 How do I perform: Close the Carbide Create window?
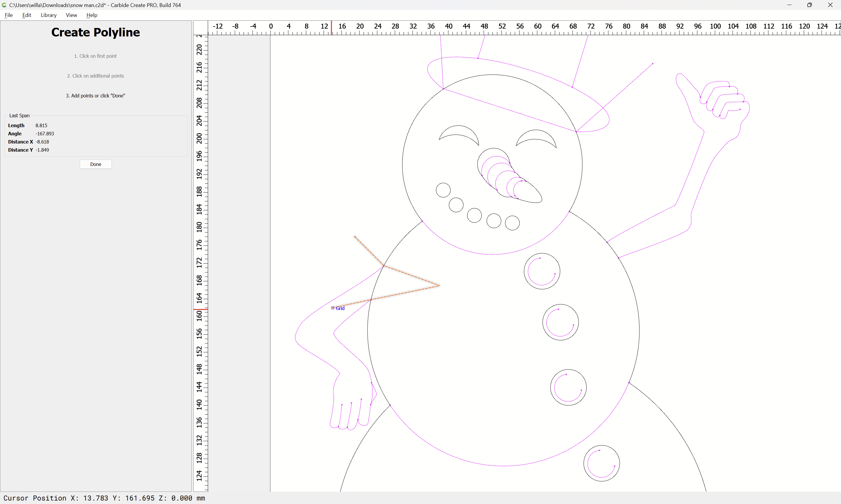(x=830, y=5)
